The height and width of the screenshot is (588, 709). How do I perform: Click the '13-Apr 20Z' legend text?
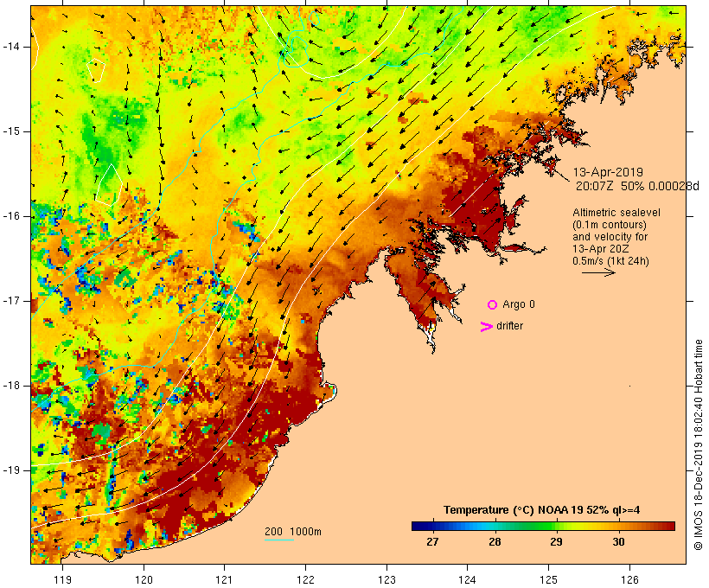(x=600, y=249)
